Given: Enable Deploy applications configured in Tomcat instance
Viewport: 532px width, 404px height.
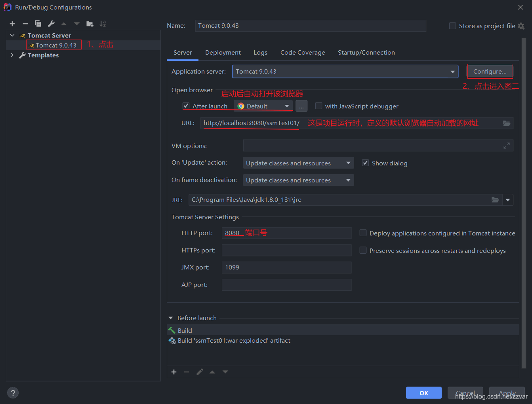Looking at the screenshot, I should pos(363,233).
